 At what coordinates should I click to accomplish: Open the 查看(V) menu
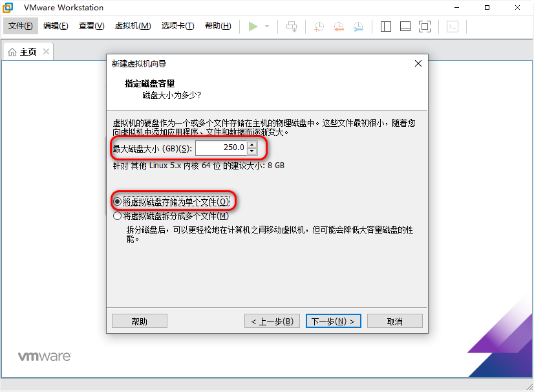coord(91,26)
